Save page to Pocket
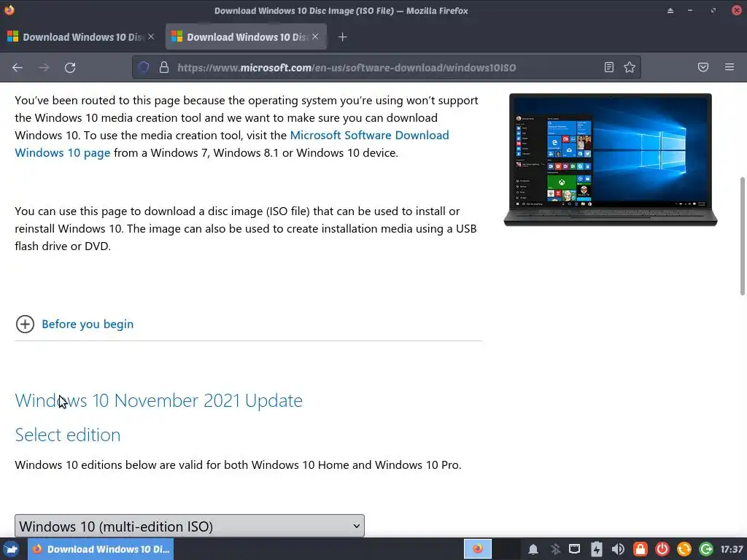This screenshot has width=747, height=560. [x=703, y=67]
